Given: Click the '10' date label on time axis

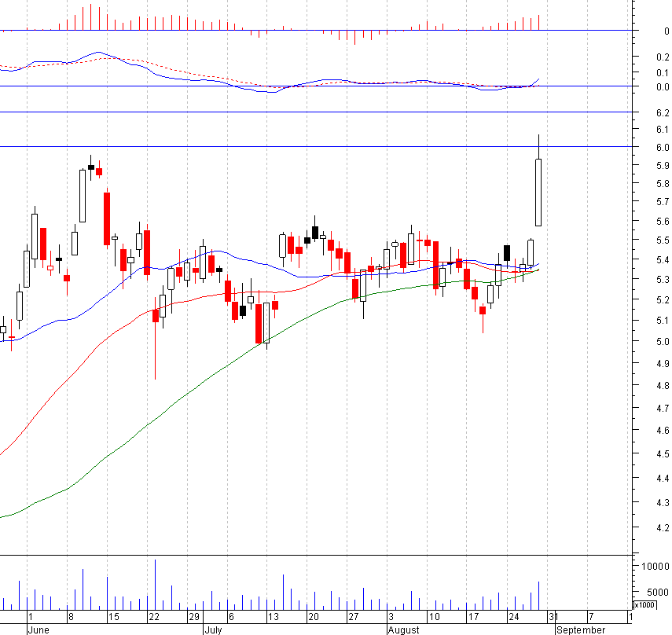Looking at the screenshot, I should pyautogui.click(x=434, y=617).
